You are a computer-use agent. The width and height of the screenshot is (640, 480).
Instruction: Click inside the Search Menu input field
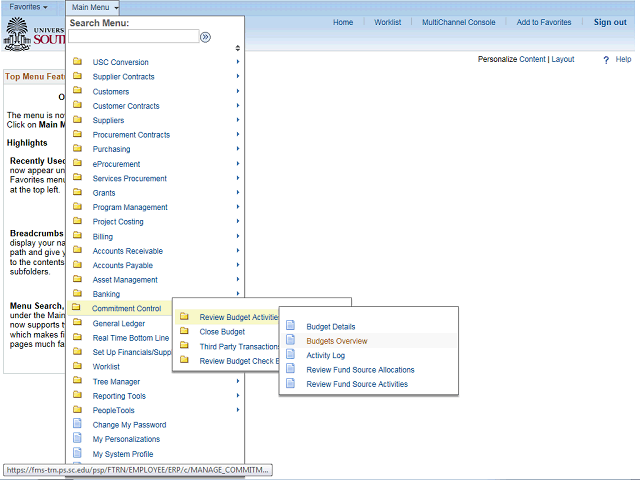tap(133, 36)
